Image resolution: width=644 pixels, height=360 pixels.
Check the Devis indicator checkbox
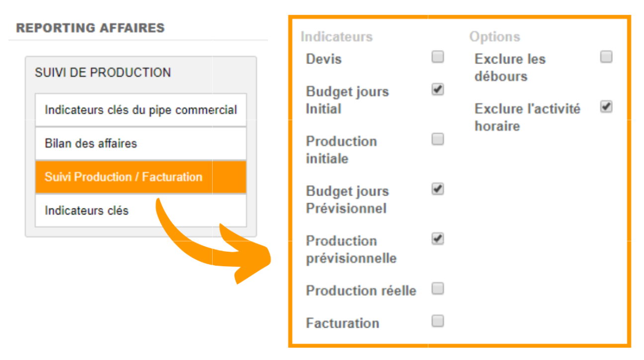437,57
